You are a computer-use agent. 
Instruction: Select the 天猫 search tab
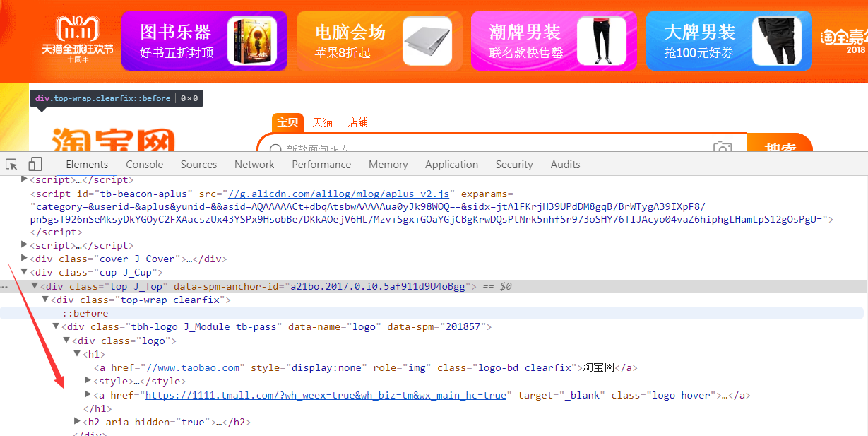[323, 122]
